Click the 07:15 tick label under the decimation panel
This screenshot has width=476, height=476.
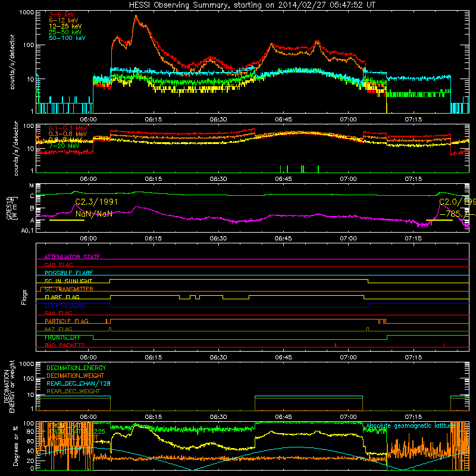click(413, 417)
